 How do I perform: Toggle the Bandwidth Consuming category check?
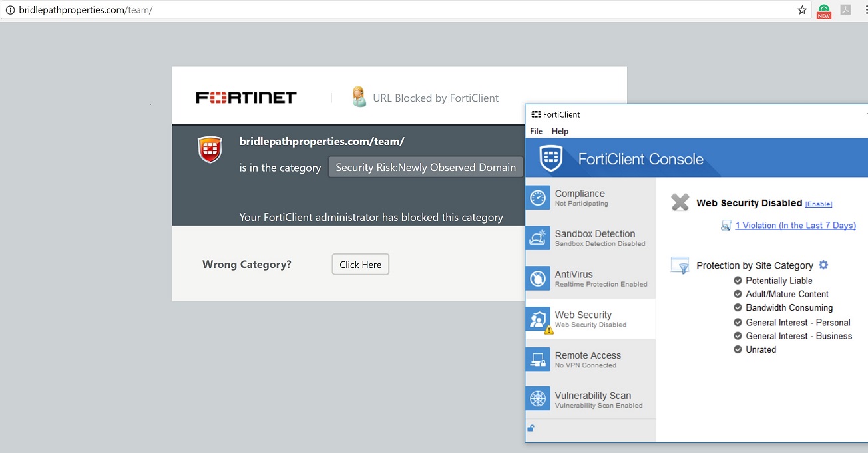point(738,307)
